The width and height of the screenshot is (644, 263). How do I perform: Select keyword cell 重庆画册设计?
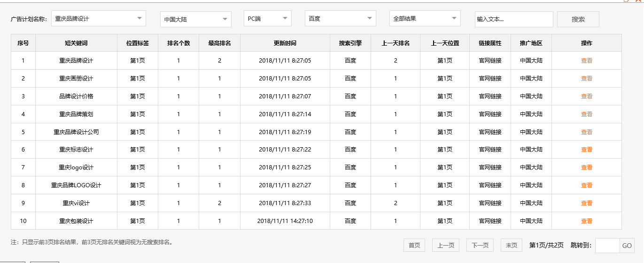click(76, 79)
